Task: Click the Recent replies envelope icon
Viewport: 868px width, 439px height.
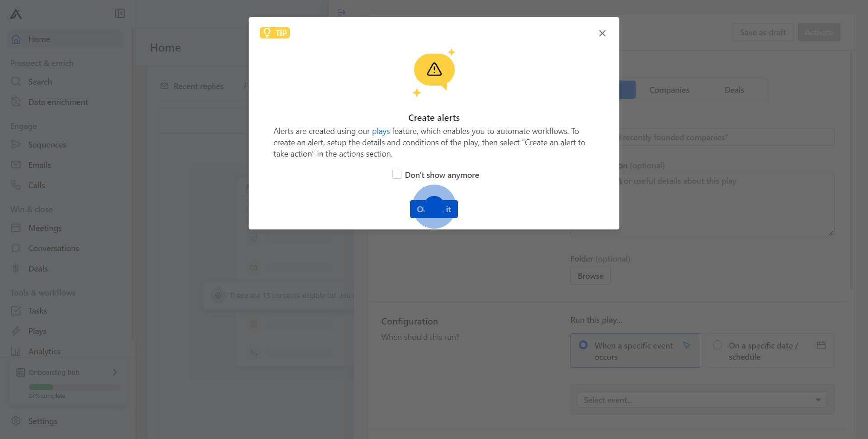Action: (x=165, y=86)
